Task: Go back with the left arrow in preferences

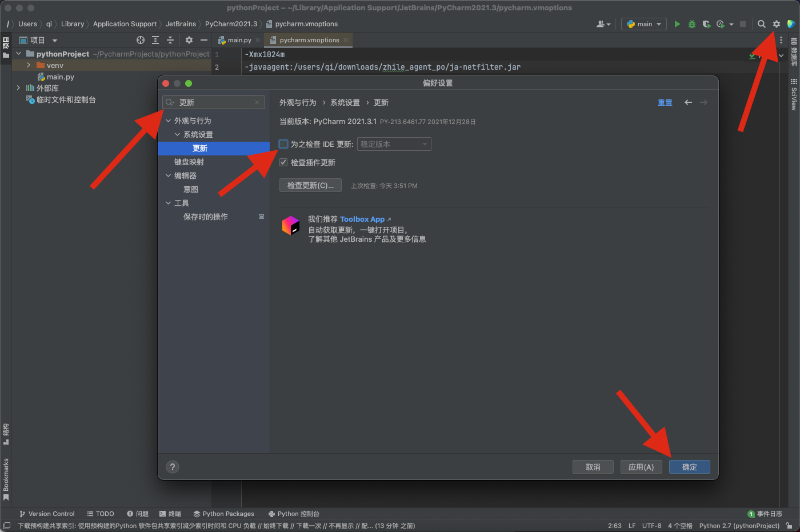Action: [689, 102]
